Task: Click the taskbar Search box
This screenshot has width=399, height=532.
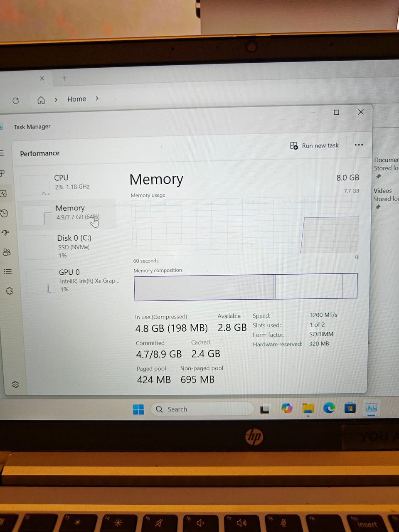Action: pos(202,409)
